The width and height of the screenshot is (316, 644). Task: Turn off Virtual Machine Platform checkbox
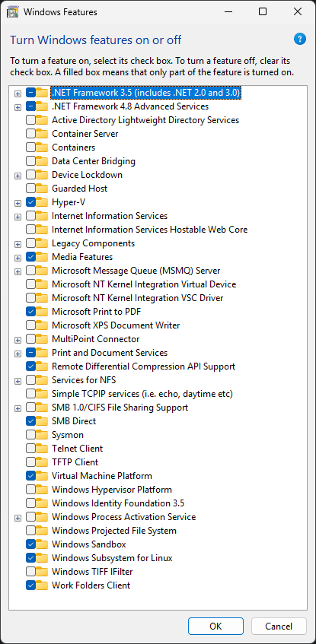click(x=30, y=476)
